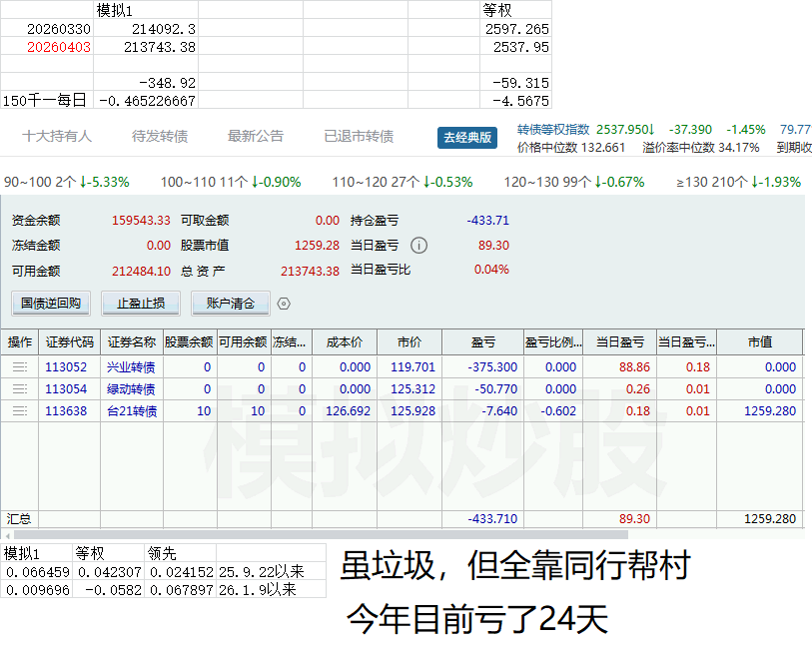
Task: Click the 账户清仓 button
Action: [x=231, y=304]
